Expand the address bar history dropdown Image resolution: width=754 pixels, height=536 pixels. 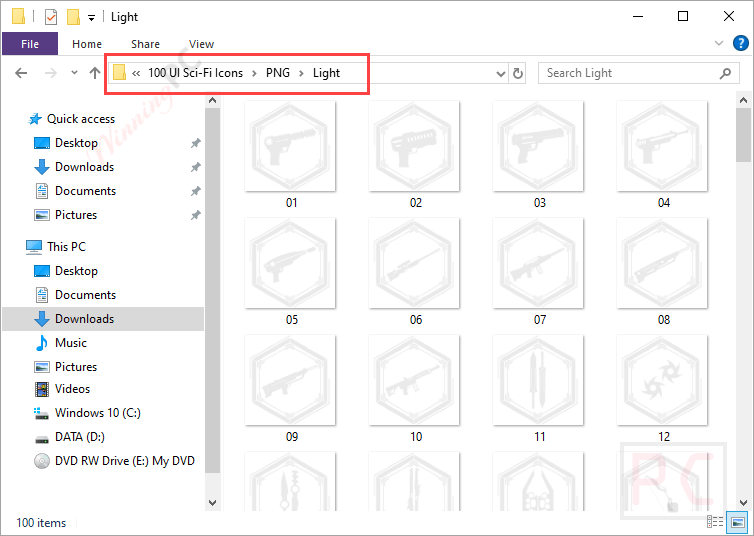tap(501, 73)
